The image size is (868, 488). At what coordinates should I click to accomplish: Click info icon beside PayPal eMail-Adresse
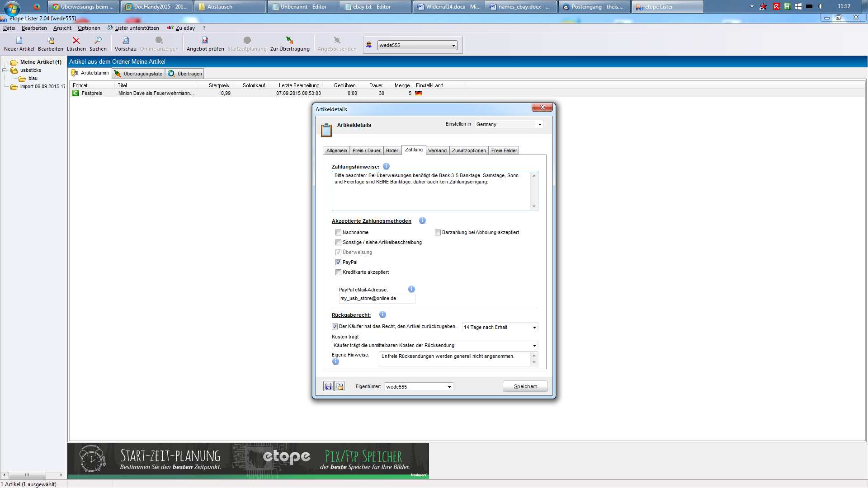[411, 289]
